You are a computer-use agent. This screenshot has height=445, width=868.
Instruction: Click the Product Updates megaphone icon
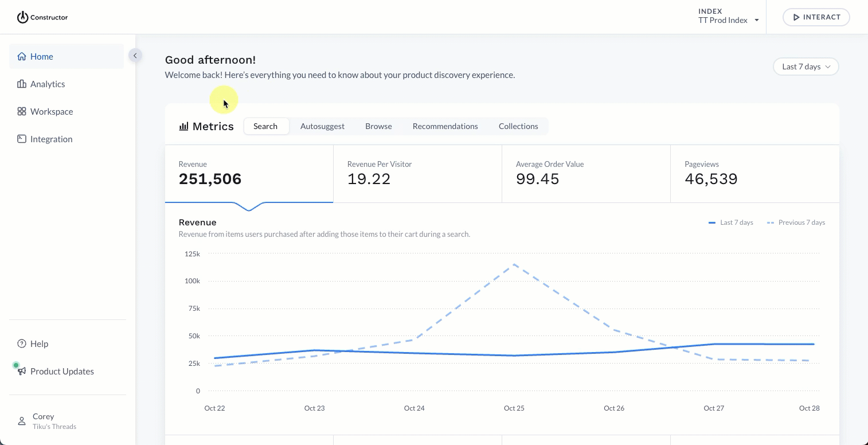pyautogui.click(x=22, y=371)
